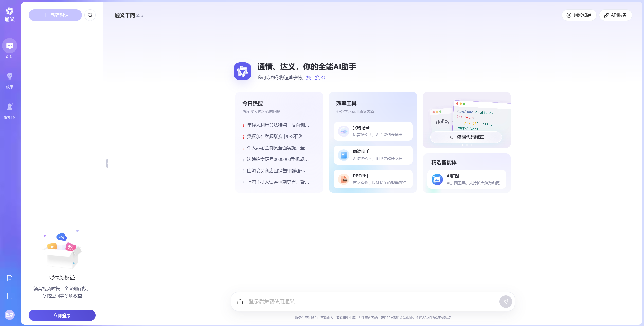Click the 登录领权益 text
644x326 pixels.
62,278
